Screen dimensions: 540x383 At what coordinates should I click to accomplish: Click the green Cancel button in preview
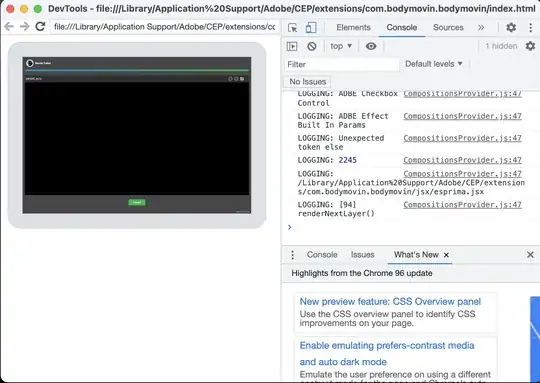[x=137, y=202]
